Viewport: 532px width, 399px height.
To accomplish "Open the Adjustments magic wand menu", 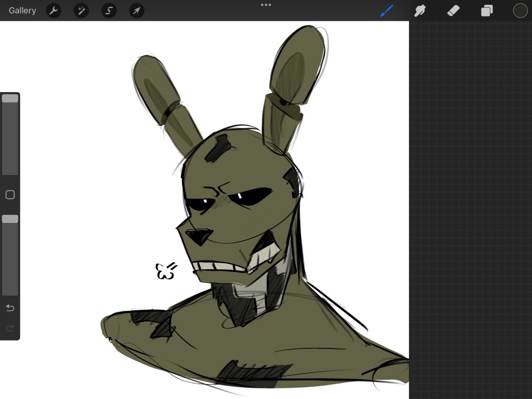I will 81,11.
